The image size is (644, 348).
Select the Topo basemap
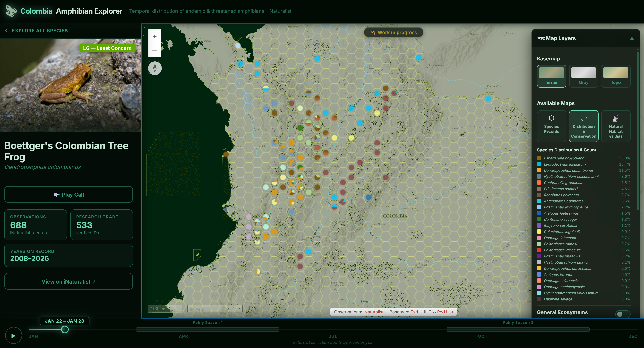615,76
